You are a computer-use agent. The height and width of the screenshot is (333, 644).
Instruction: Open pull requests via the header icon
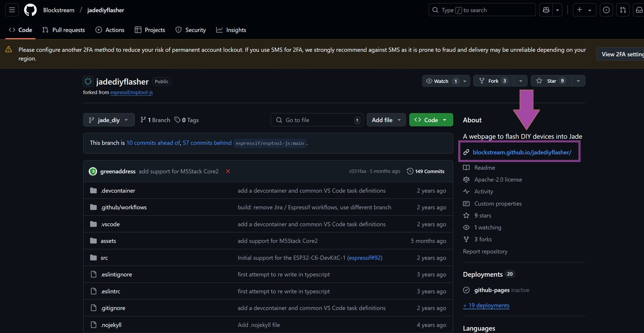tap(622, 10)
